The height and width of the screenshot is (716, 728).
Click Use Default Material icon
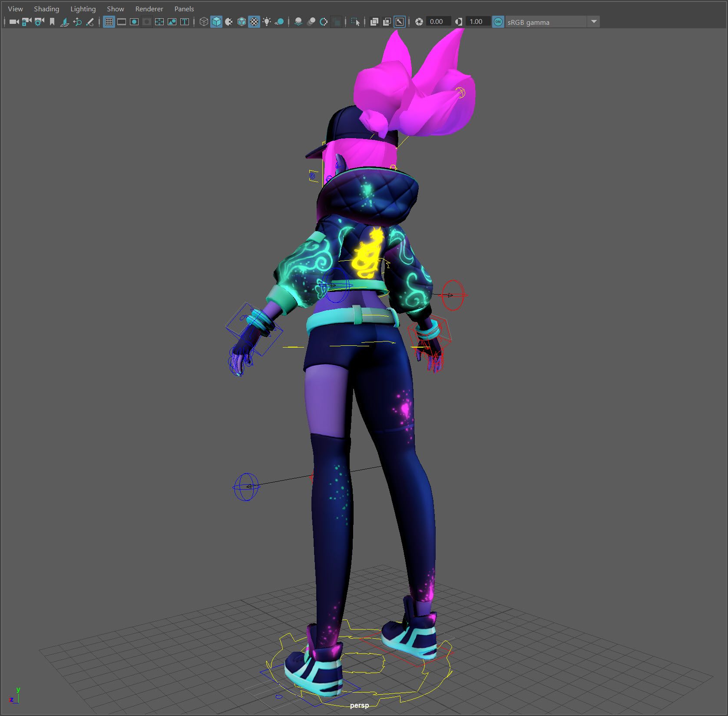click(229, 22)
